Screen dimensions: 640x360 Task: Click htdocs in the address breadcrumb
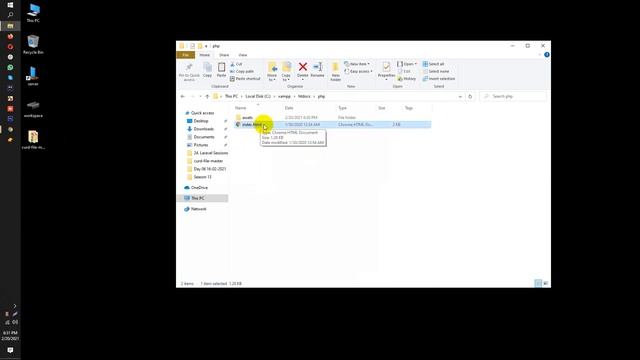(x=304, y=96)
